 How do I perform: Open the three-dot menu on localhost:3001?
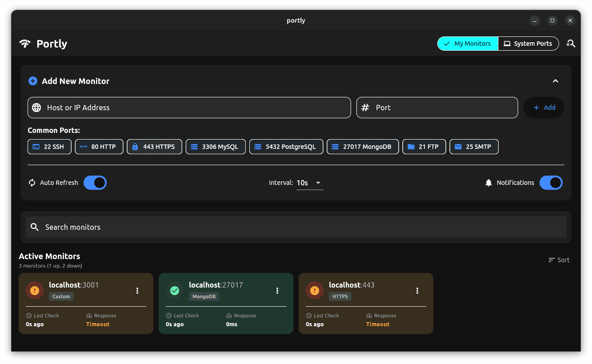pyautogui.click(x=137, y=291)
